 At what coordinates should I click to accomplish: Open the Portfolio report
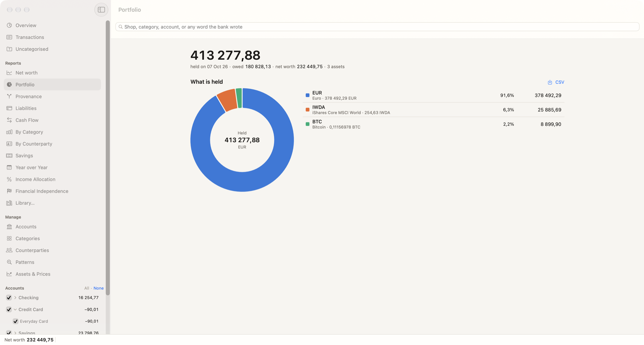[x=52, y=84]
